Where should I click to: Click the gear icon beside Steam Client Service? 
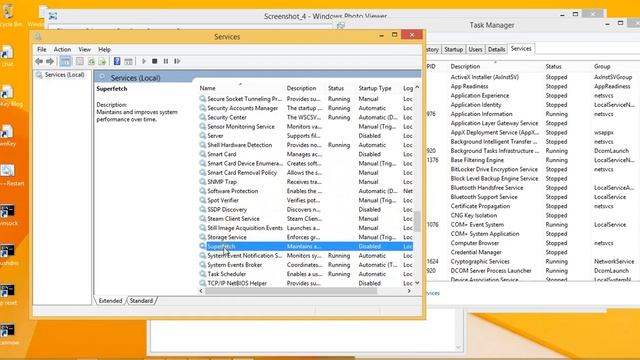[x=202, y=218]
